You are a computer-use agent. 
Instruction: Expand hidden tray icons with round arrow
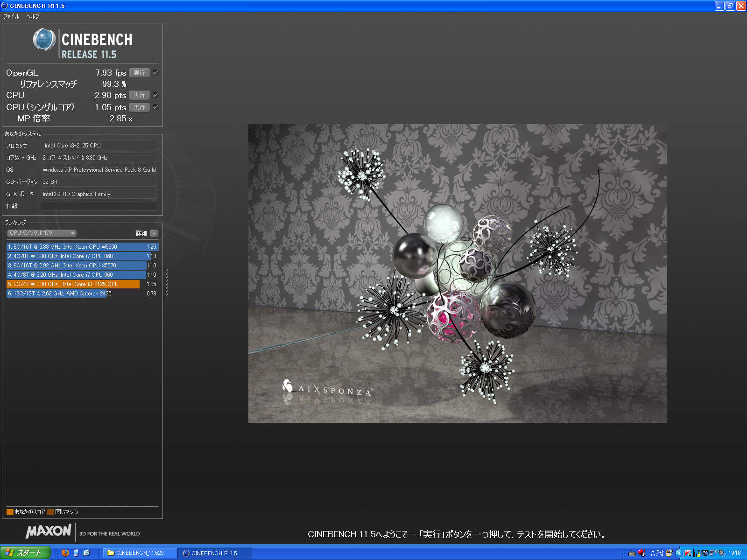[679, 553]
